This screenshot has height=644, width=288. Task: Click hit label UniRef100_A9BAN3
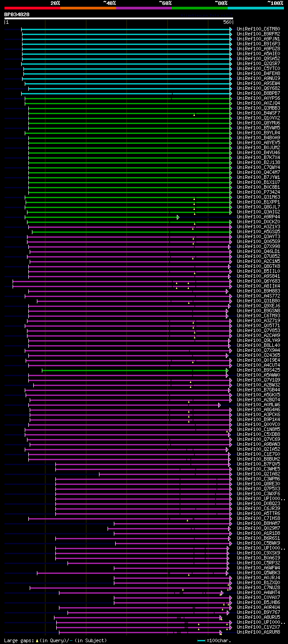coord(258,444)
